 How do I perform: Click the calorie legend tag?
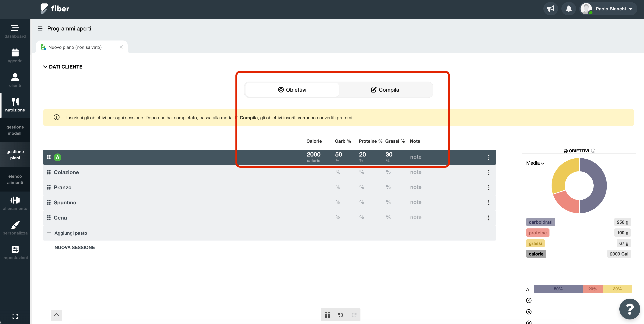(x=536, y=254)
